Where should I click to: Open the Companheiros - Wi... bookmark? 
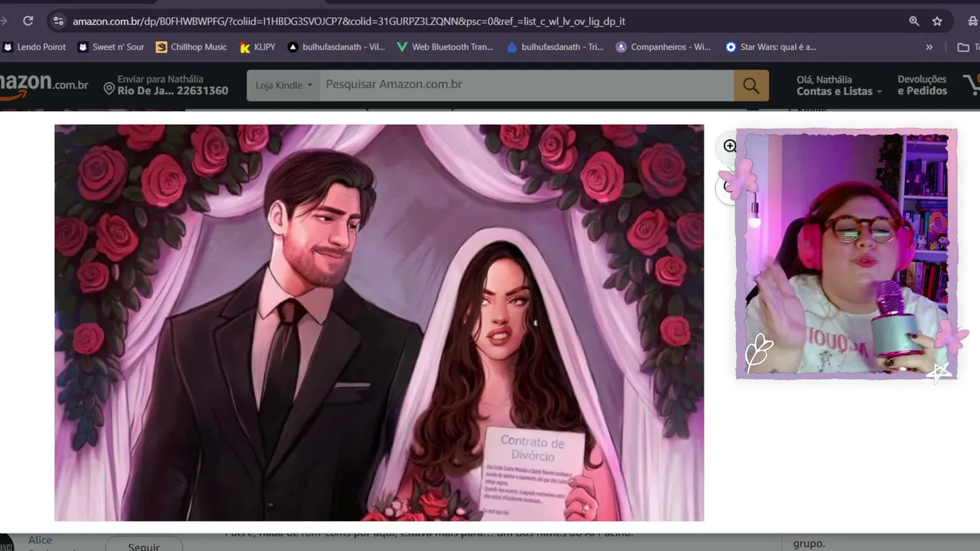[663, 47]
